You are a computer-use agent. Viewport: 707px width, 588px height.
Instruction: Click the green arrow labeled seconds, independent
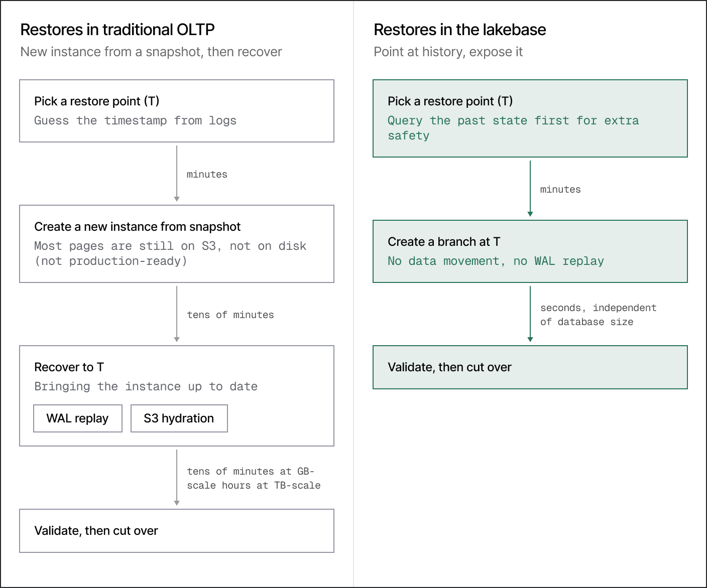[x=530, y=314]
